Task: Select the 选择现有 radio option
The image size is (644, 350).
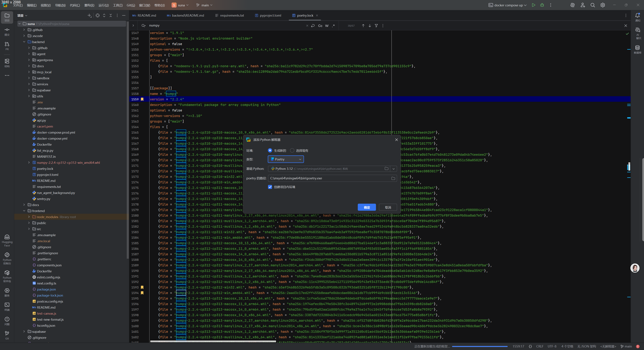Action: [x=292, y=150]
